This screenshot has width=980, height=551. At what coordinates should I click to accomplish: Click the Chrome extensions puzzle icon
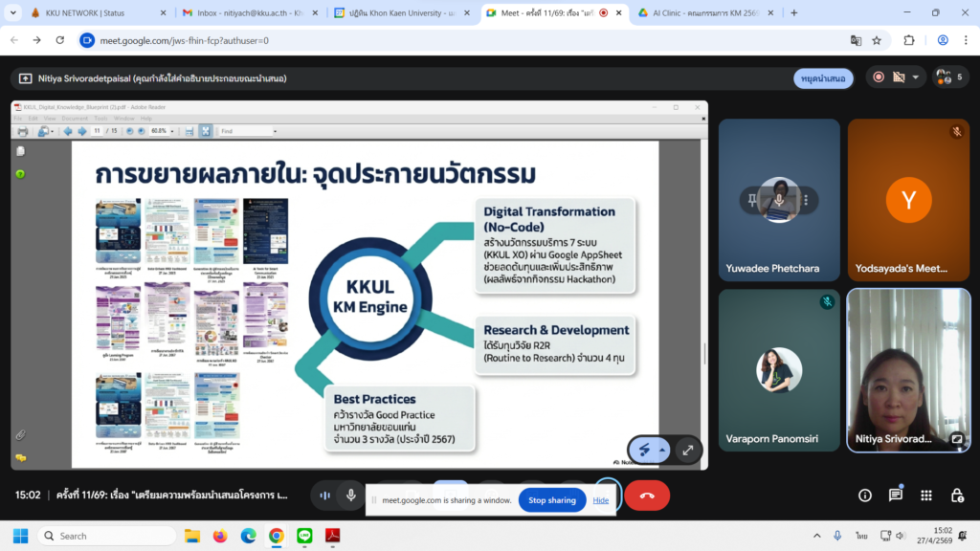(x=909, y=40)
